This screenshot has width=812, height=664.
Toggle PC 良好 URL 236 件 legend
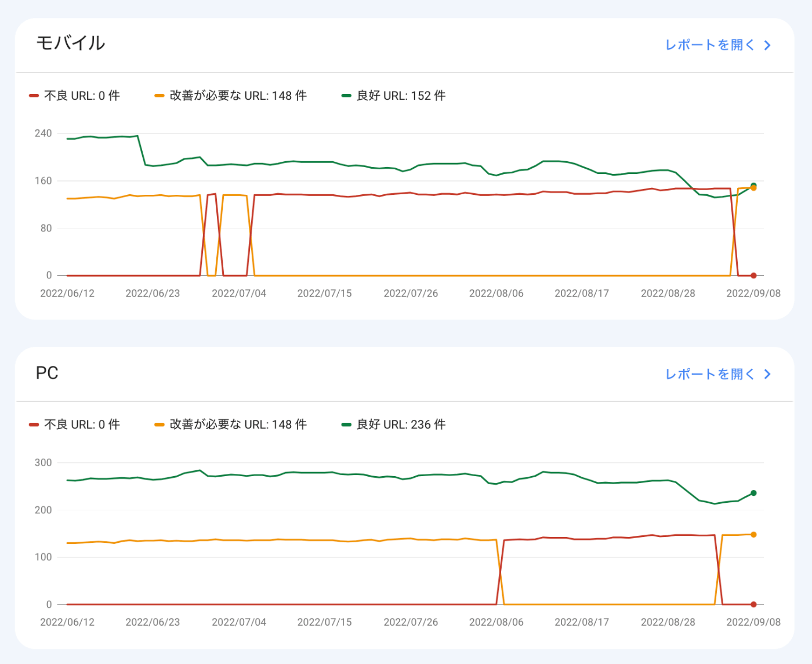pos(394,424)
